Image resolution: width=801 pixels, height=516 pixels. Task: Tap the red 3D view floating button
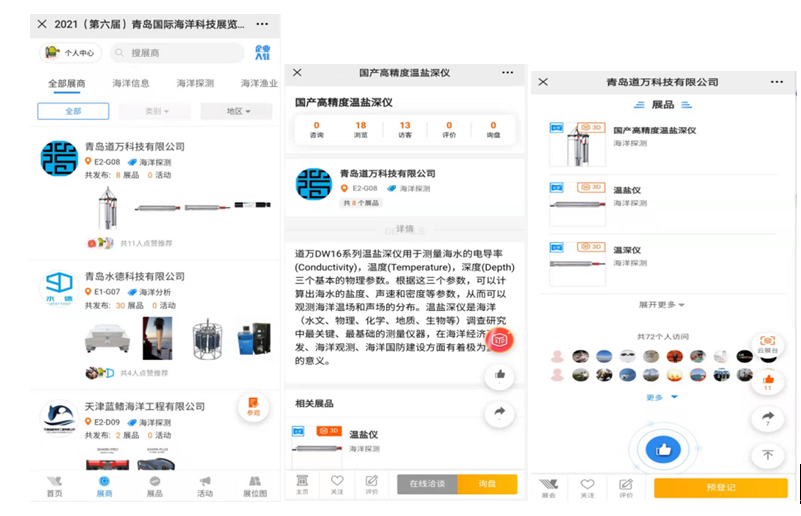pos(499,340)
